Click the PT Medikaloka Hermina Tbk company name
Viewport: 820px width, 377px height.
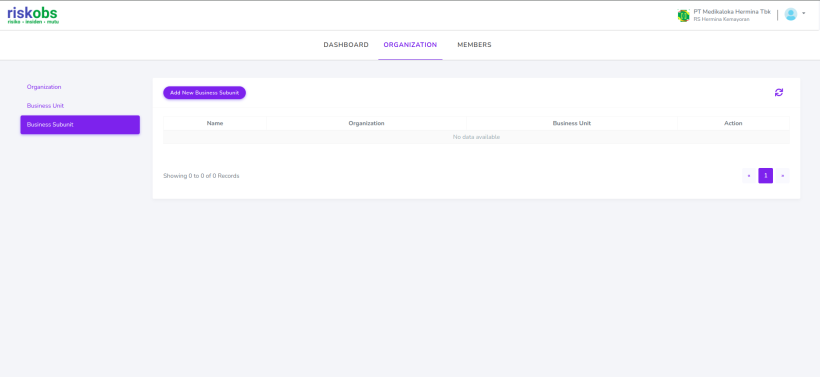coord(732,12)
